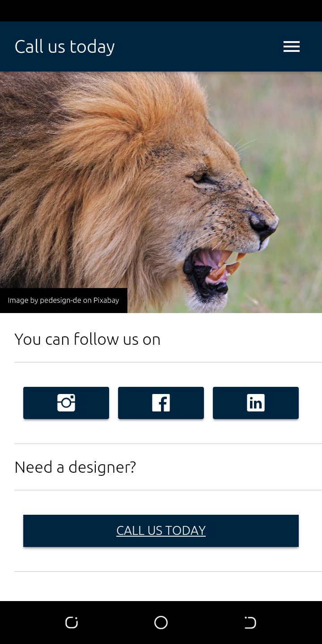Click the CALL US TODAY button
The height and width of the screenshot is (644, 322).
[x=161, y=531]
